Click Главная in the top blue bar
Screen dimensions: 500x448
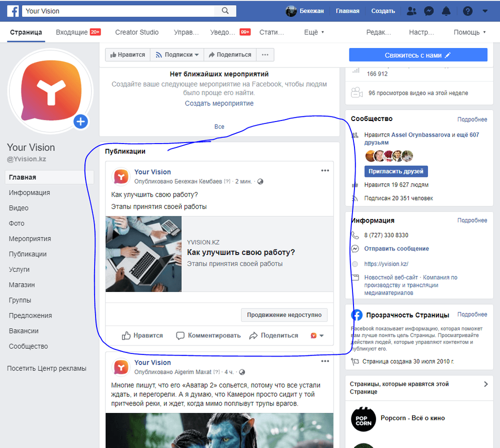[x=347, y=11]
